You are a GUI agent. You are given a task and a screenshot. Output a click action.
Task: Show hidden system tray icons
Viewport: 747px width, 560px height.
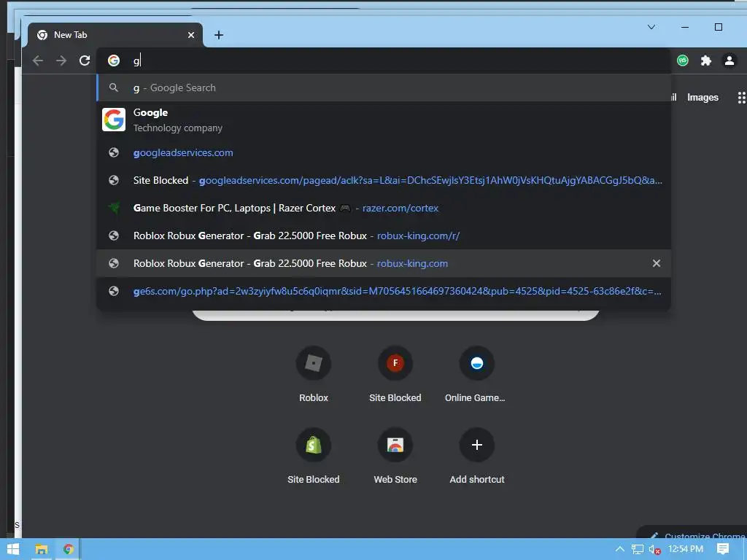coord(619,549)
